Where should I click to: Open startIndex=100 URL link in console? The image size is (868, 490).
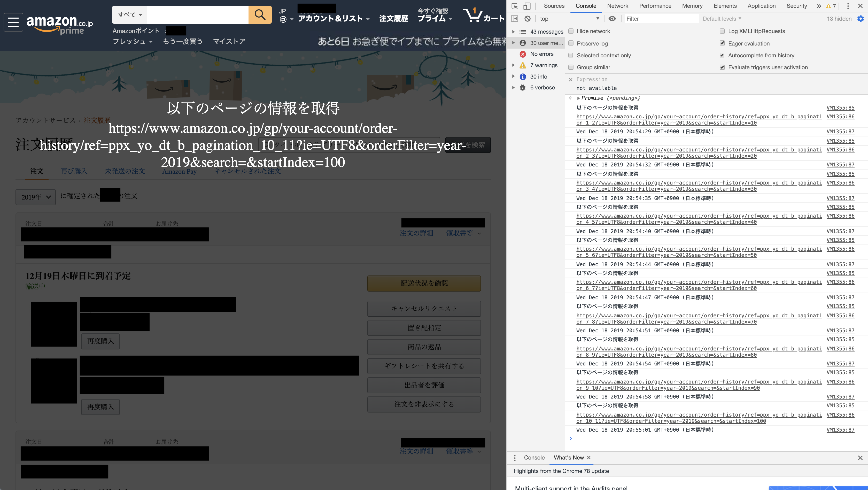pyautogui.click(x=699, y=418)
